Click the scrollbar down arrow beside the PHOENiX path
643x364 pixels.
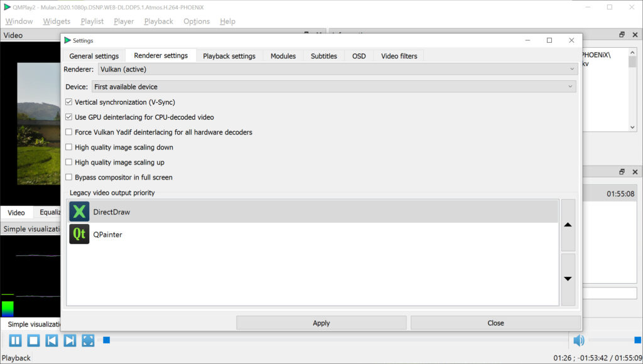(632, 127)
